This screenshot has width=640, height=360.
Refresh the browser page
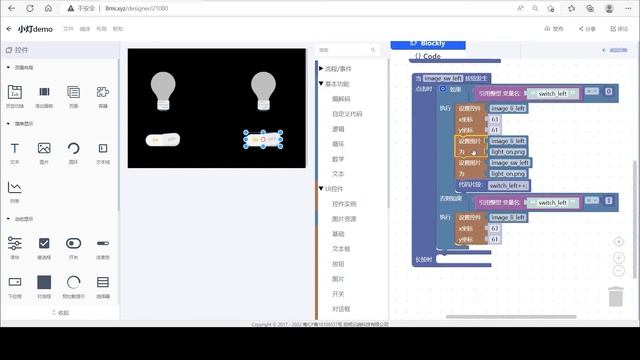[x=30, y=8]
